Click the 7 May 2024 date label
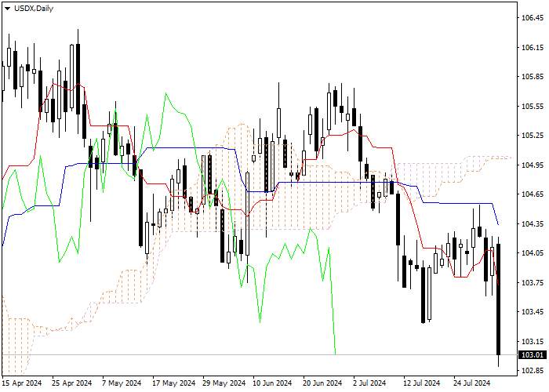The image size is (549, 392). coord(122,383)
